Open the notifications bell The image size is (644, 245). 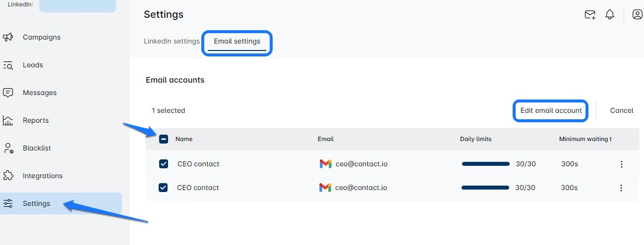610,15
